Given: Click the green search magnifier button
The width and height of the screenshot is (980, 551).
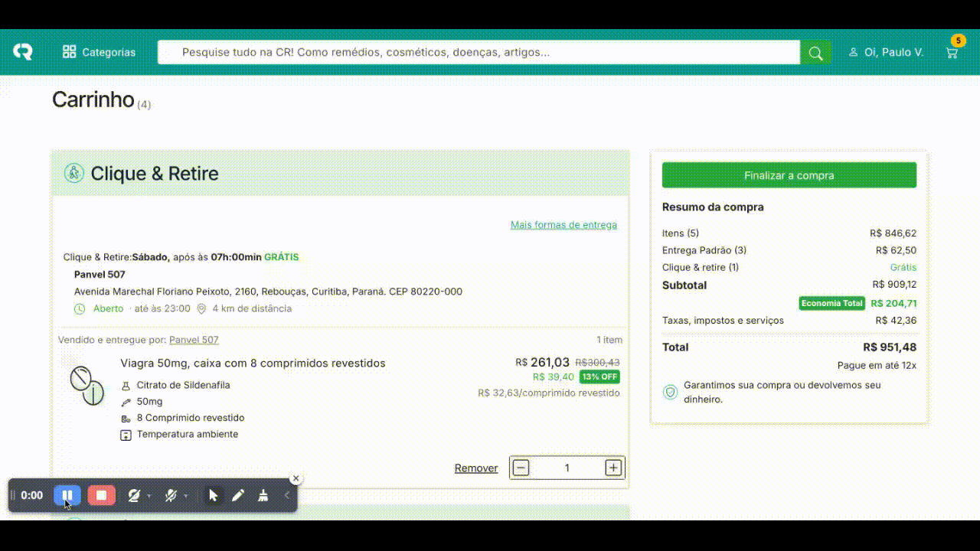Looking at the screenshot, I should (x=815, y=53).
